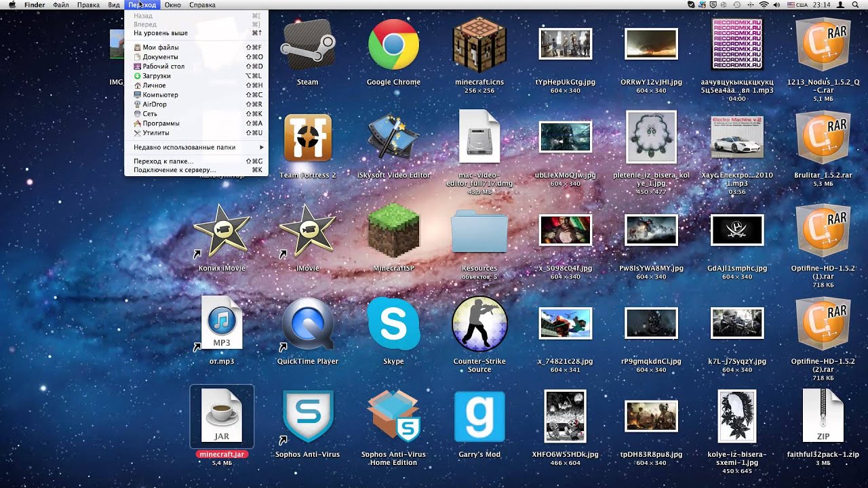This screenshot has height=488, width=868.
Task: Select the tYpHepUkGtg.jpg thumbnail
Action: [565, 44]
